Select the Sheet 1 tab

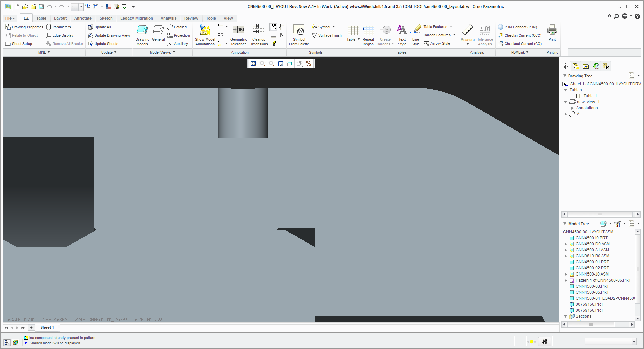47,327
